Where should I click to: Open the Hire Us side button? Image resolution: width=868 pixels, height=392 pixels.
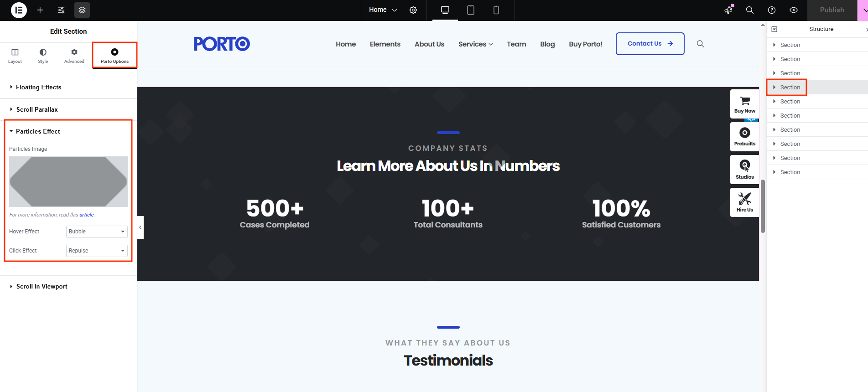(745, 202)
